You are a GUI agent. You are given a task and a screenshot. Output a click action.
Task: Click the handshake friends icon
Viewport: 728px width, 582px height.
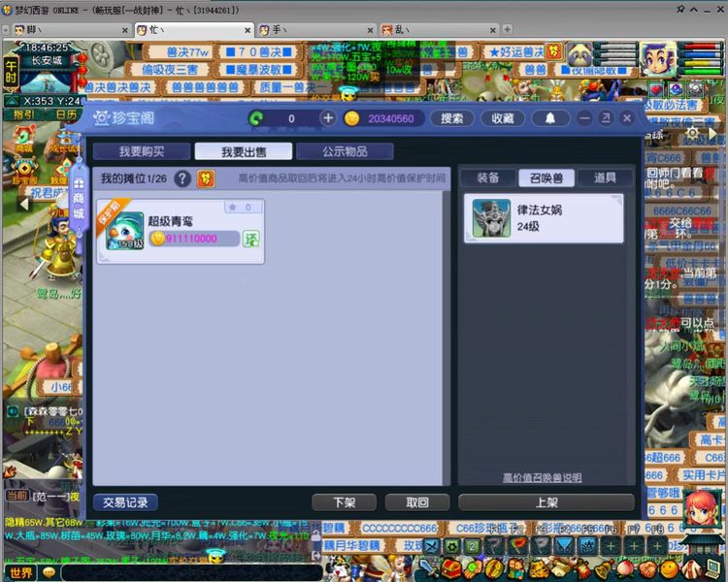647,569
